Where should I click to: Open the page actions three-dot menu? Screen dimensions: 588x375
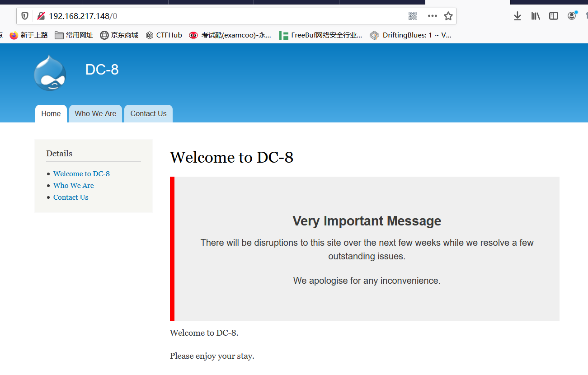[x=433, y=16]
